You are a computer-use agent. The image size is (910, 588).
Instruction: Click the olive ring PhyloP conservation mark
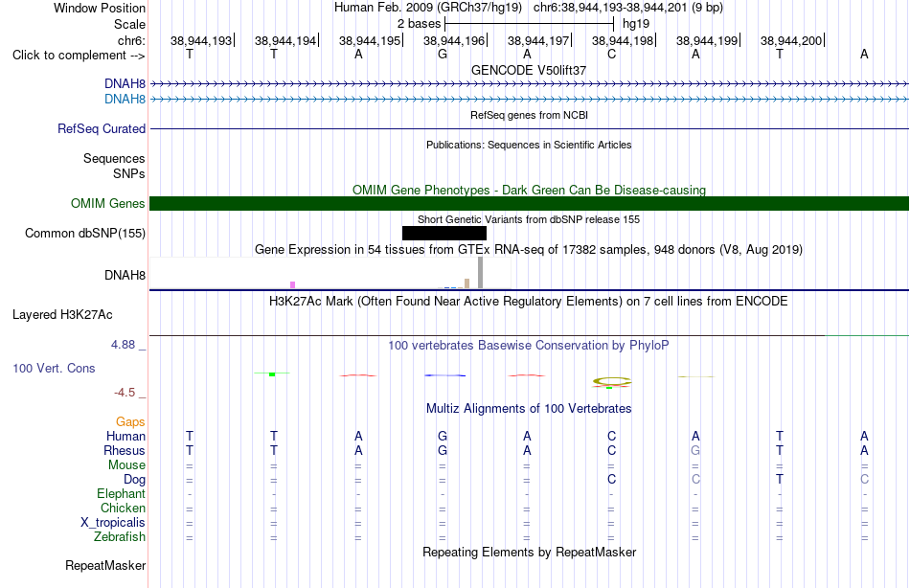click(612, 382)
